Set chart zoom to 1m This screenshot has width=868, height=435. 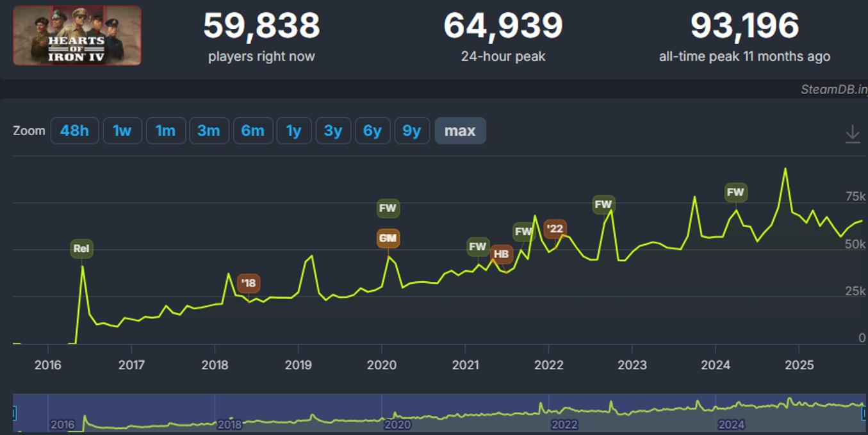(x=166, y=131)
